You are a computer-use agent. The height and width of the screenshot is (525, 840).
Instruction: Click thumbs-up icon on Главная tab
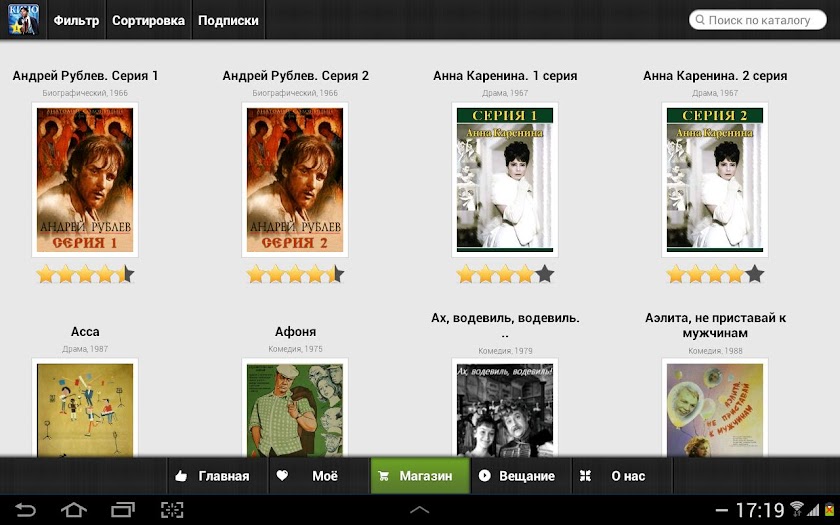pyautogui.click(x=181, y=476)
